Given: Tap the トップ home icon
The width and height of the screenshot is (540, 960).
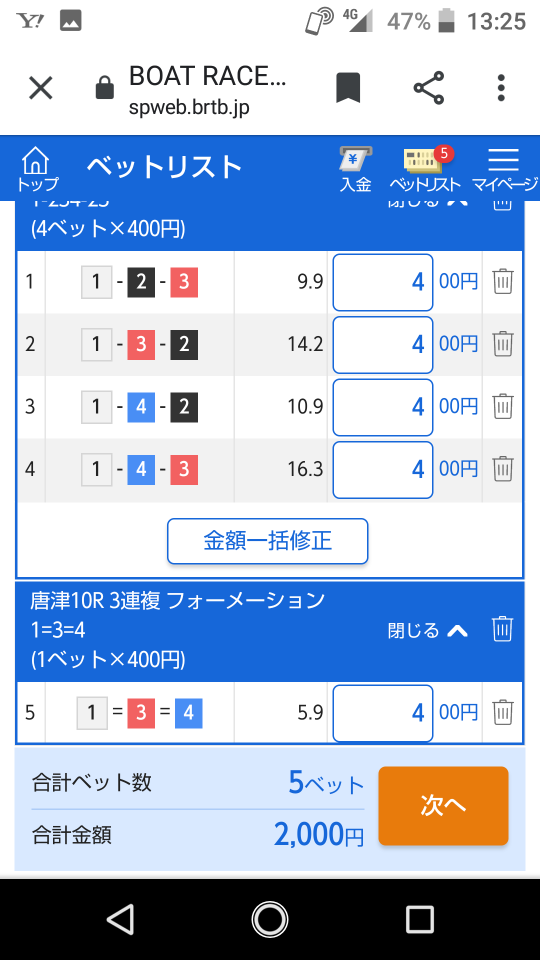Looking at the screenshot, I should coord(37,168).
